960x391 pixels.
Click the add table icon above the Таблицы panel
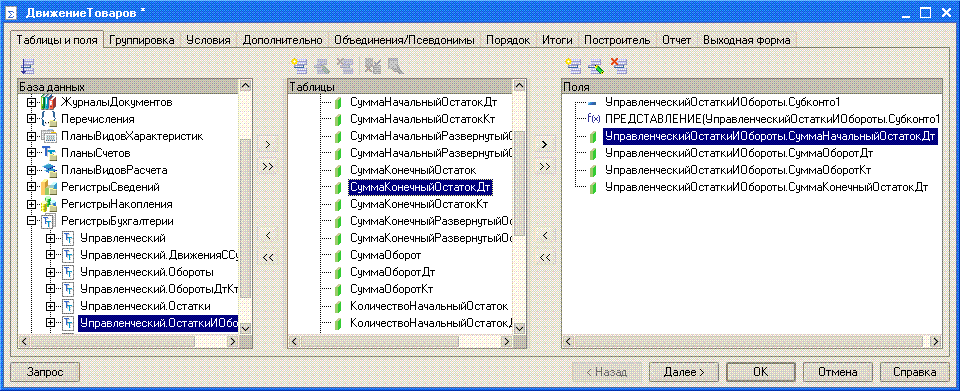click(299, 66)
